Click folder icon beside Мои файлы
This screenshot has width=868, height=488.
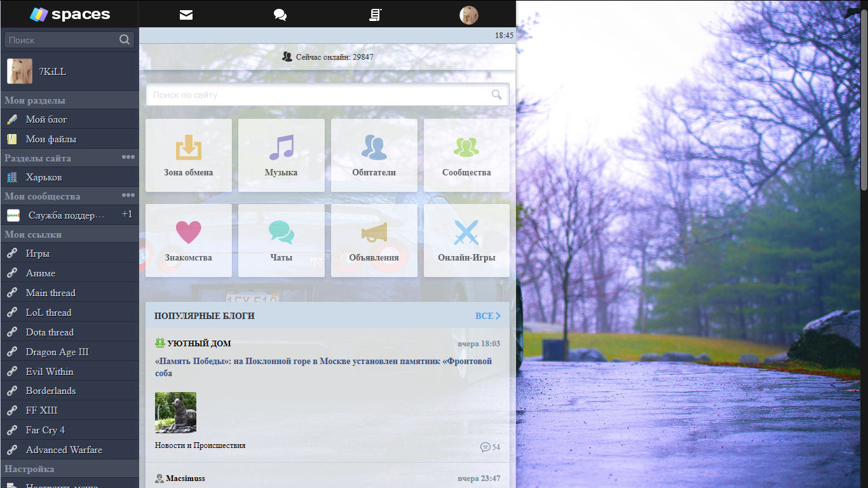[12, 139]
